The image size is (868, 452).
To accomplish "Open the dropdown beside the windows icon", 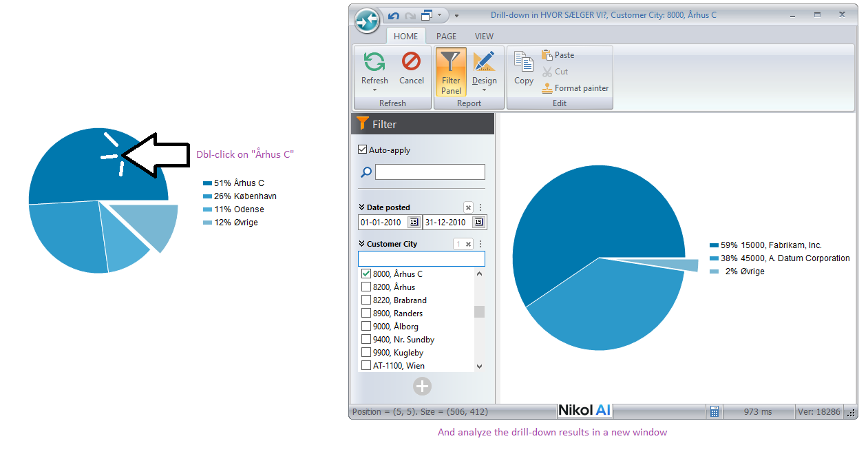I will pyautogui.click(x=439, y=15).
